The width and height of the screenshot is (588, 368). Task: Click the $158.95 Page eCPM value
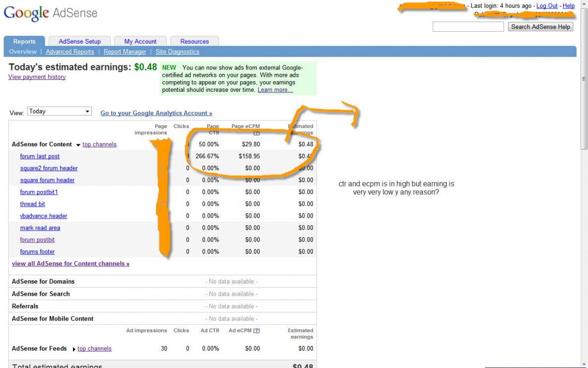[249, 156]
